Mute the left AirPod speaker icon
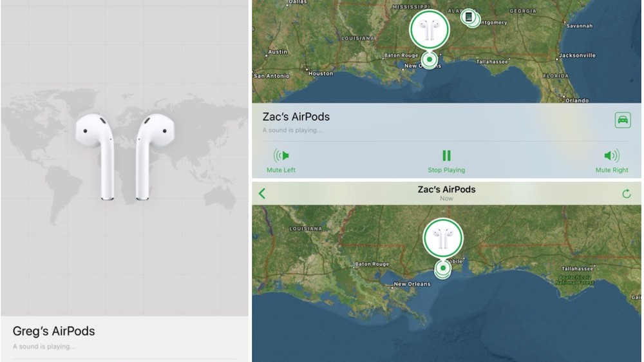This screenshot has height=362, width=644. pos(281,156)
